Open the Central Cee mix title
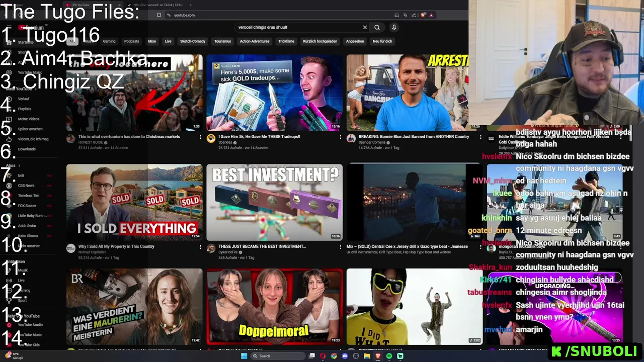Viewport: 644px width, 362px height. pos(407,247)
